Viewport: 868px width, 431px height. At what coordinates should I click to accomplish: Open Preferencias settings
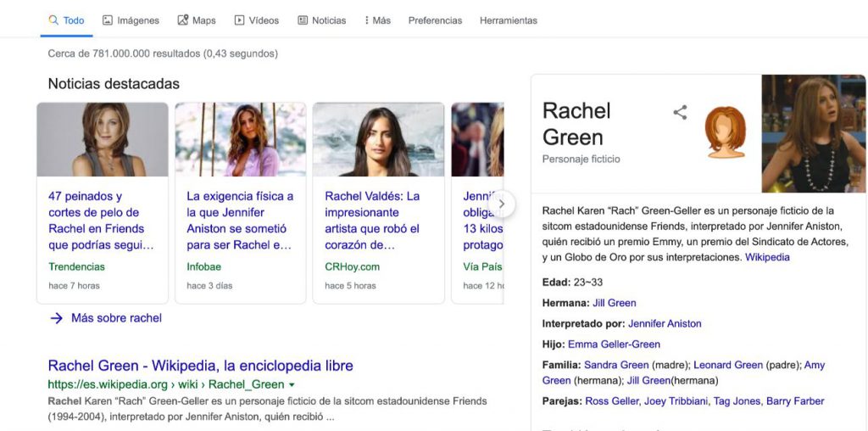pos(435,20)
